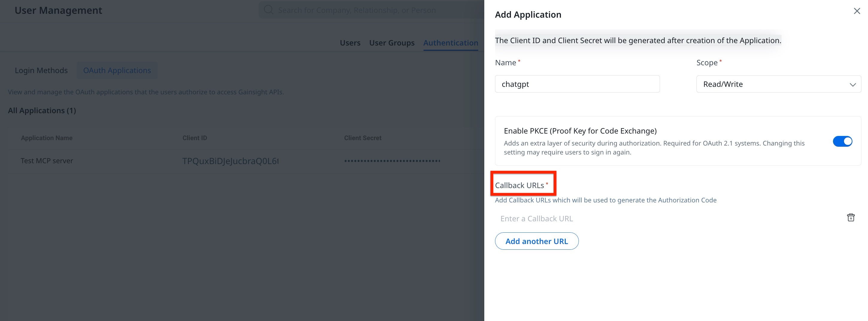Delete the callback URL row with trash icon
The image size is (868, 321).
[x=850, y=218]
